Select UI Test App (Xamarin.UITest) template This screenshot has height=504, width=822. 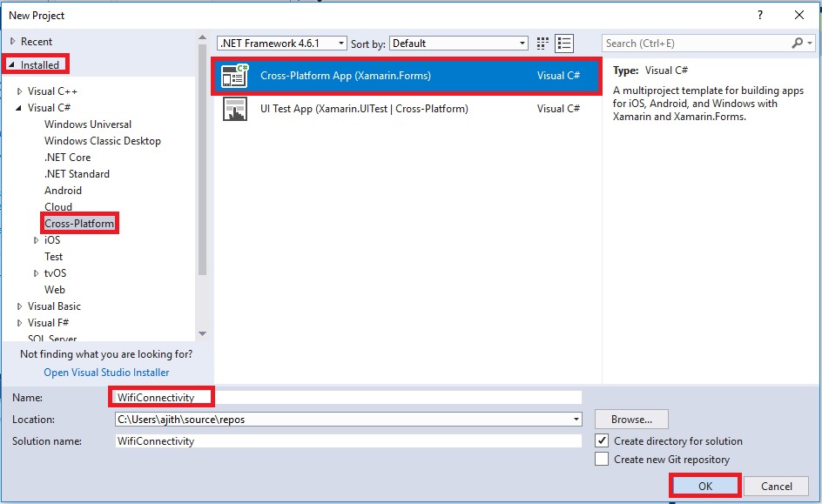[407, 109]
